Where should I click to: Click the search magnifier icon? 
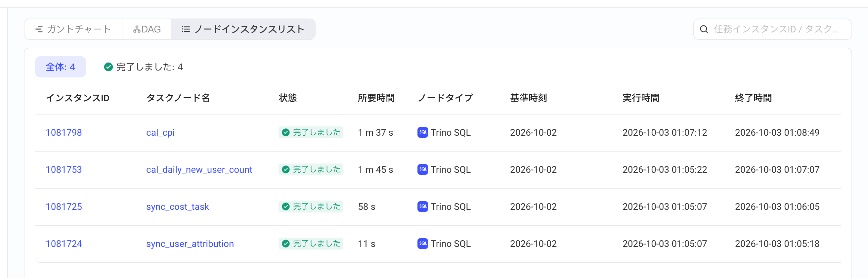[704, 29]
